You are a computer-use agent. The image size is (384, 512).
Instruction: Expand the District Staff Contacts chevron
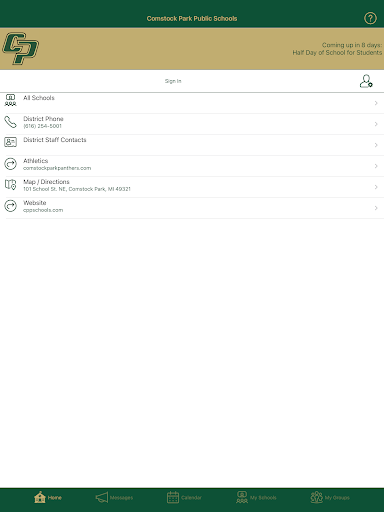(376, 145)
